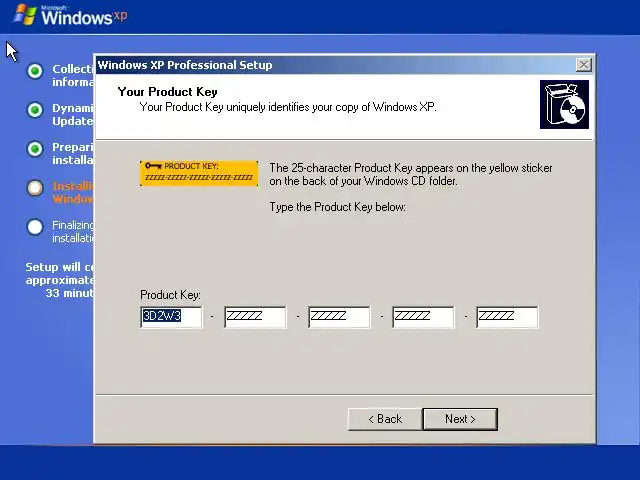Click the green Preparing installation step indicator
The width and height of the screenshot is (640, 480).
click(x=35, y=149)
